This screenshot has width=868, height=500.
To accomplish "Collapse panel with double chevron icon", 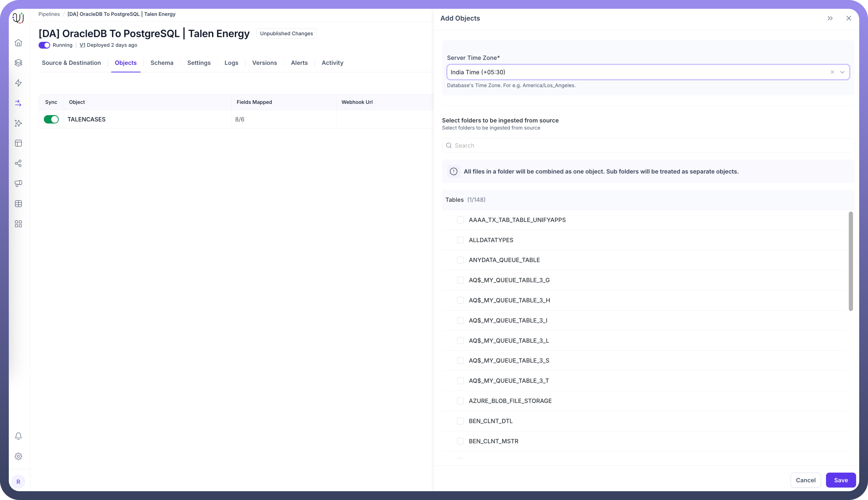I will click(830, 18).
